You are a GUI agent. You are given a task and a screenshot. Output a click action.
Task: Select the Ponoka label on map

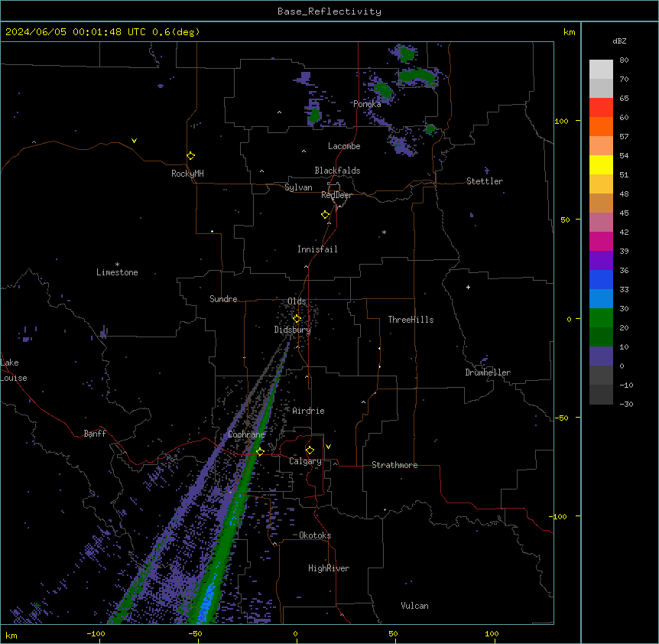[367, 104]
